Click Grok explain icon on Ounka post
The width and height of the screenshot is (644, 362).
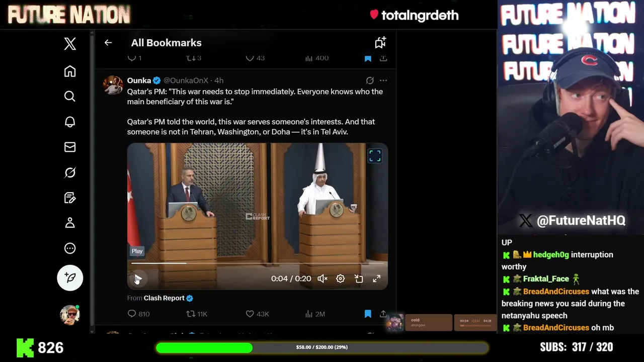(370, 80)
